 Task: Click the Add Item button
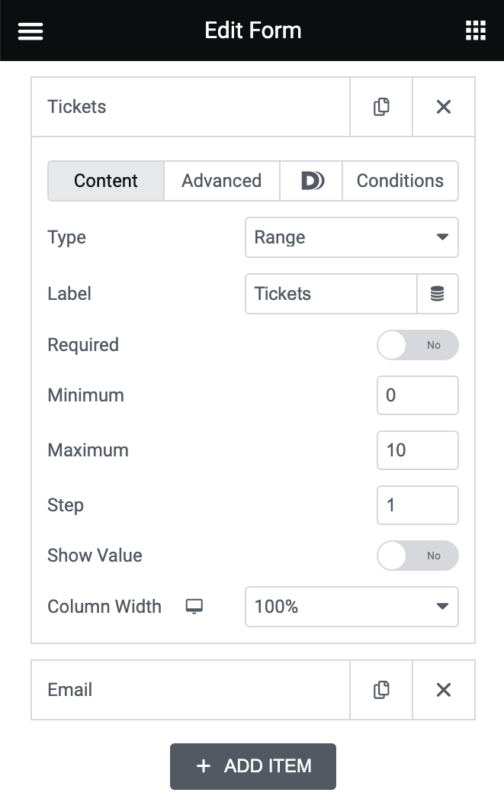tap(253, 766)
